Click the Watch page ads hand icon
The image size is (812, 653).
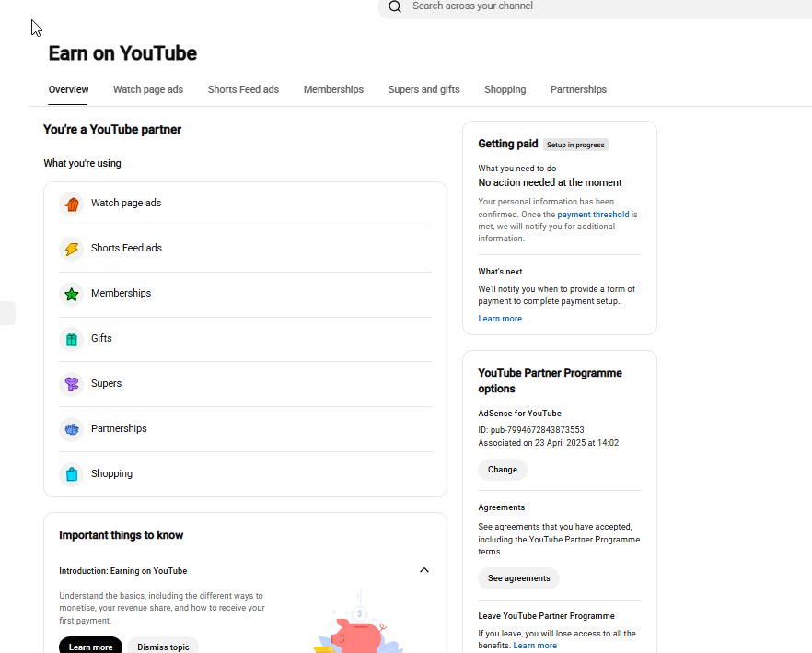click(72, 204)
